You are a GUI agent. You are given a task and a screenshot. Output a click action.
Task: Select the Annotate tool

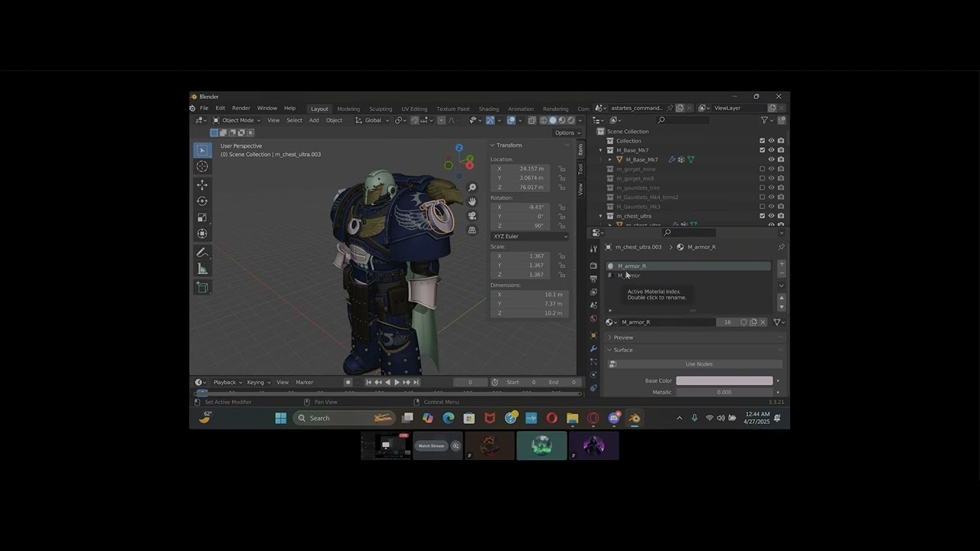202,253
